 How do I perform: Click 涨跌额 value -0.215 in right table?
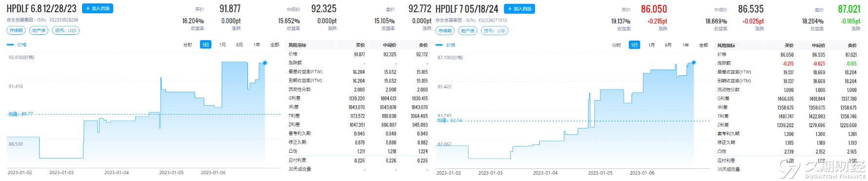788,64
